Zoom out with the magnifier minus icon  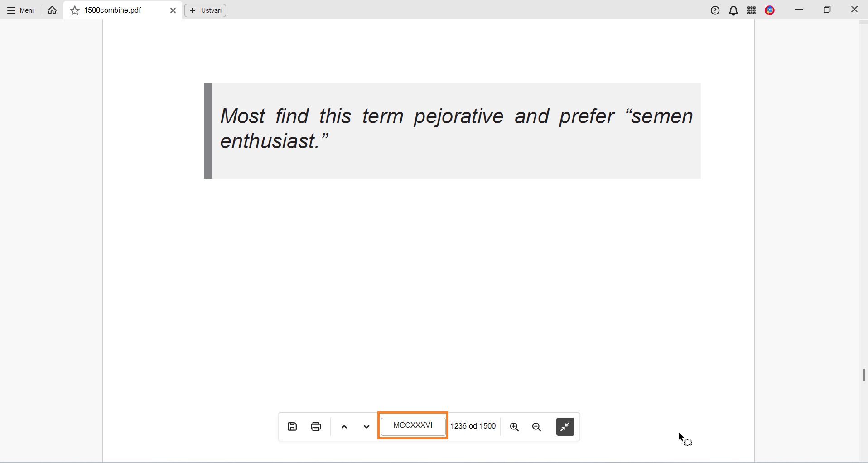click(537, 427)
